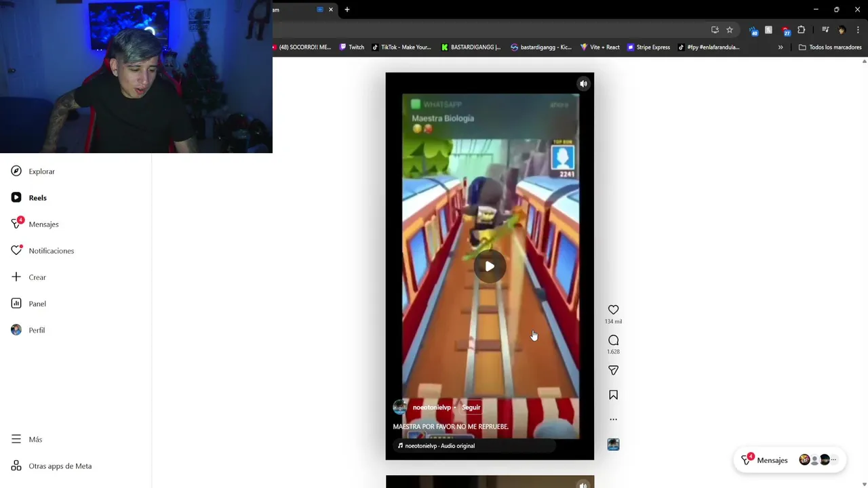The width and height of the screenshot is (868, 488).
Task: Open the Chrome three-dot menu
Action: [858, 30]
